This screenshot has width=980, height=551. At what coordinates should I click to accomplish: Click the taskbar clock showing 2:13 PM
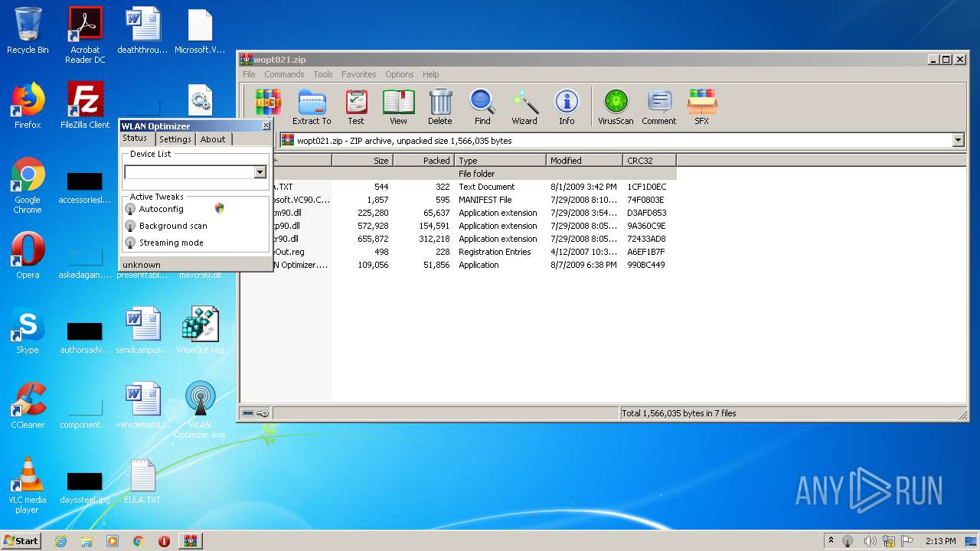pyautogui.click(x=940, y=541)
